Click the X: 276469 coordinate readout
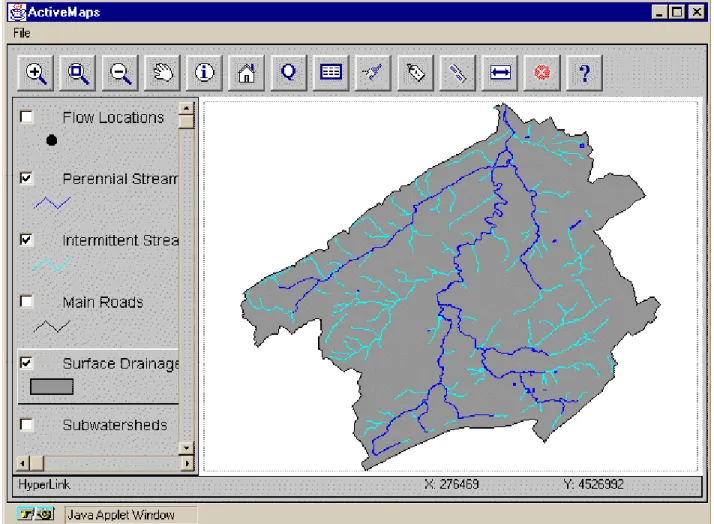 (x=451, y=484)
